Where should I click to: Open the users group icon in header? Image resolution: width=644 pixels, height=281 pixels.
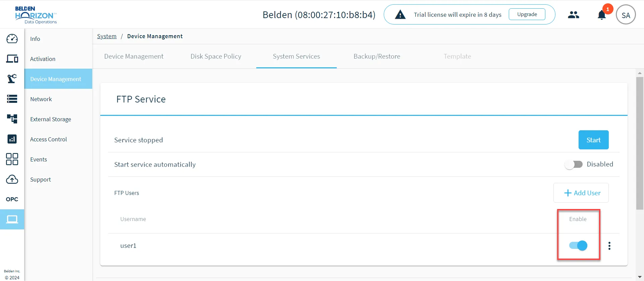[574, 15]
